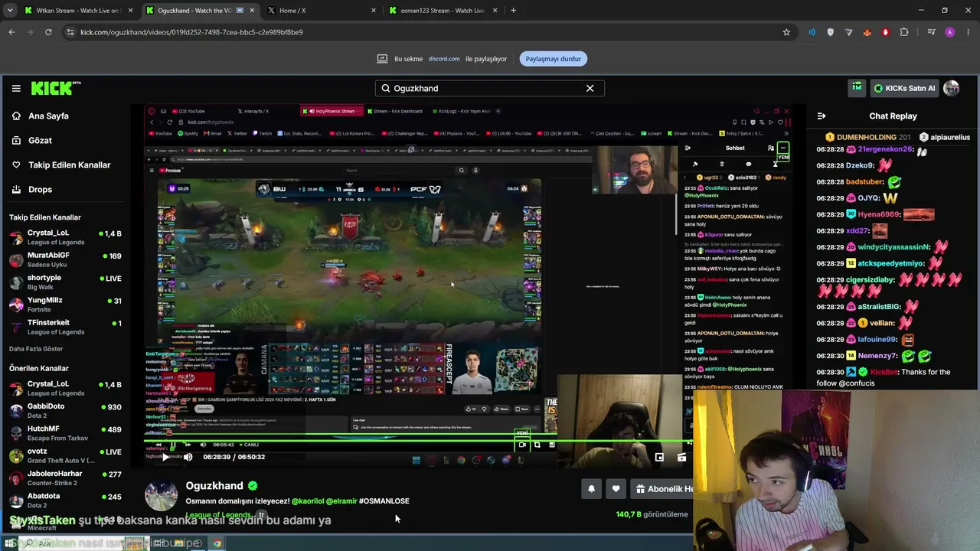Click the site info icon in address bar

70,32
